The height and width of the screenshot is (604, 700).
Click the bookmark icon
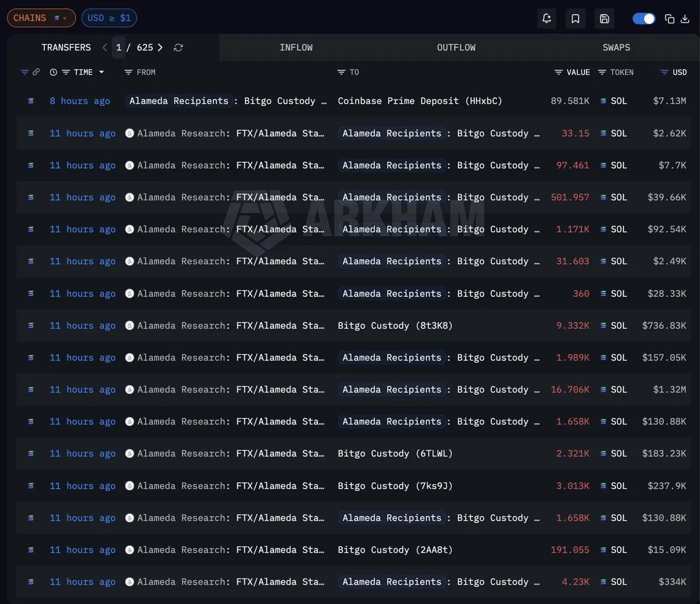coord(575,19)
